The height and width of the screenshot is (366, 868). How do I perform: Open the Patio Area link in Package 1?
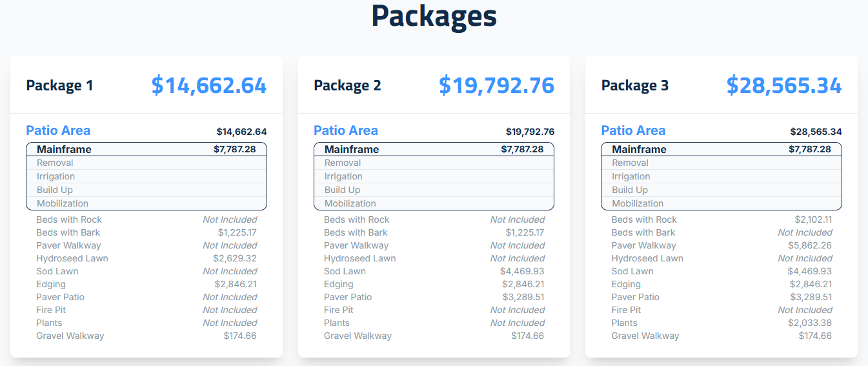pos(58,130)
